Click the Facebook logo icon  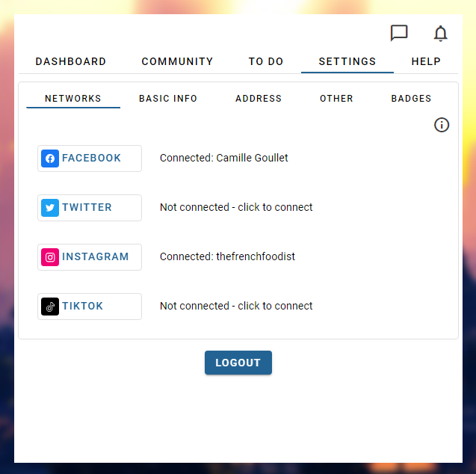(x=50, y=158)
